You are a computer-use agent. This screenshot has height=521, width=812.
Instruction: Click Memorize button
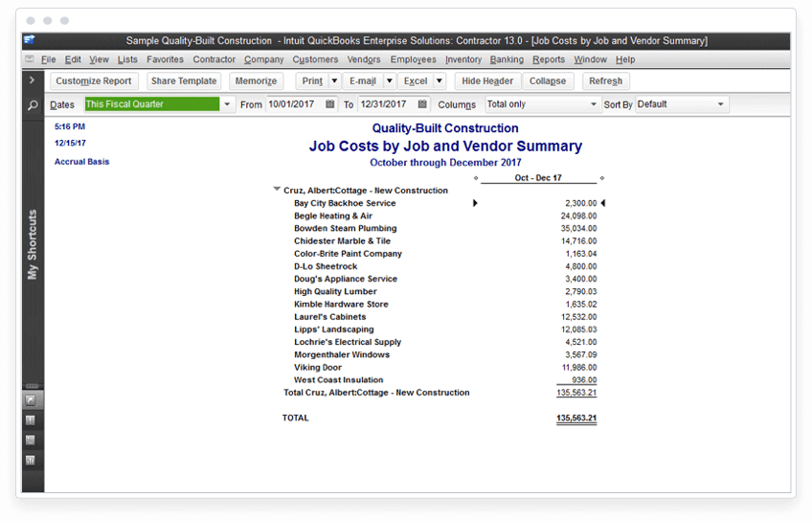(256, 80)
